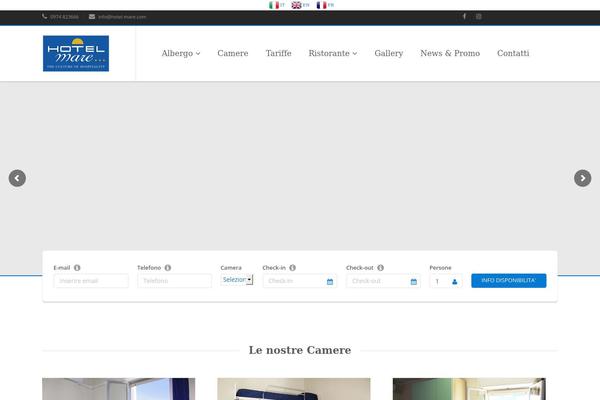600x400 pixels.
Task: Show info tooltip next to Check-in
Action: [x=292, y=268]
